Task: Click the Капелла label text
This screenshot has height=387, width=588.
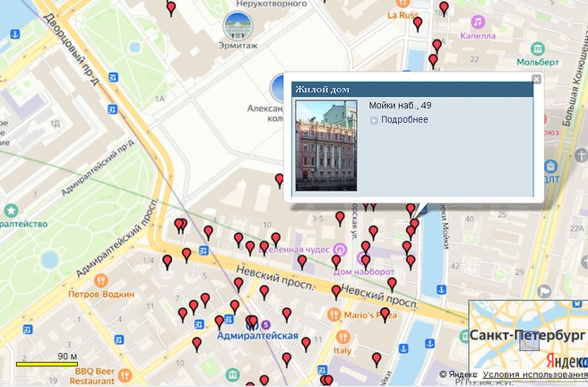Action: pos(478,36)
